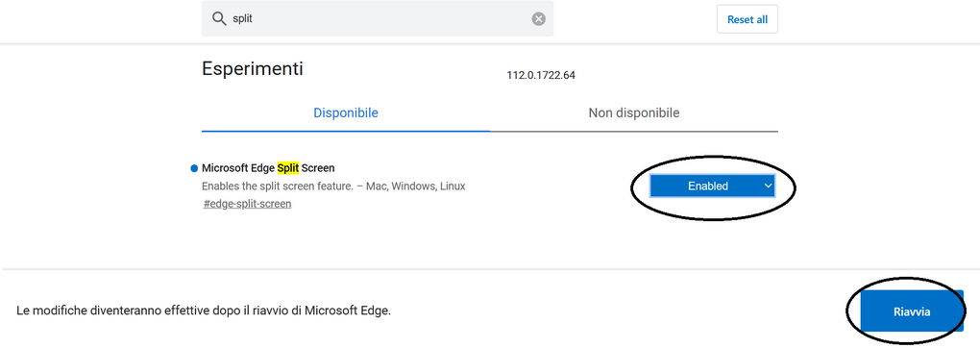The height and width of the screenshot is (348, 980).
Task: Click the yellow highlighted Split word
Action: 288,168
